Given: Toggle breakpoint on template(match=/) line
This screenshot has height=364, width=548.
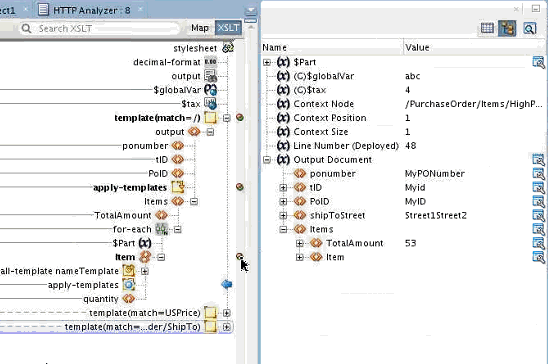Looking at the screenshot, I should coord(240,117).
